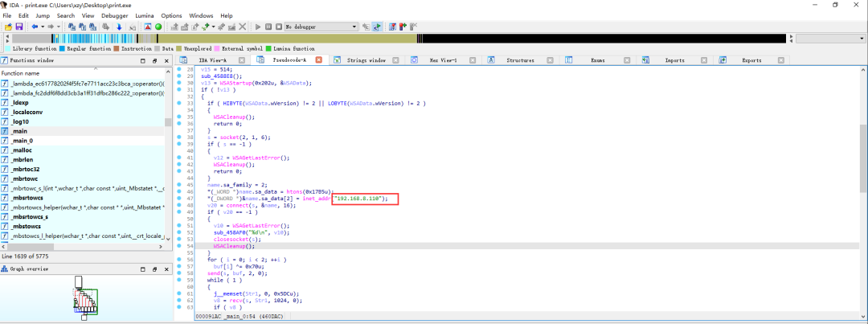Click the highlighted blue C arrow toolbar icon

pyautogui.click(x=376, y=27)
